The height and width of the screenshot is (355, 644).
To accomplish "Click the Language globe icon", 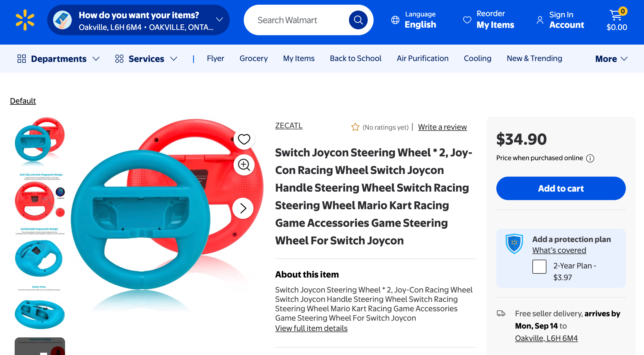I will click(395, 20).
